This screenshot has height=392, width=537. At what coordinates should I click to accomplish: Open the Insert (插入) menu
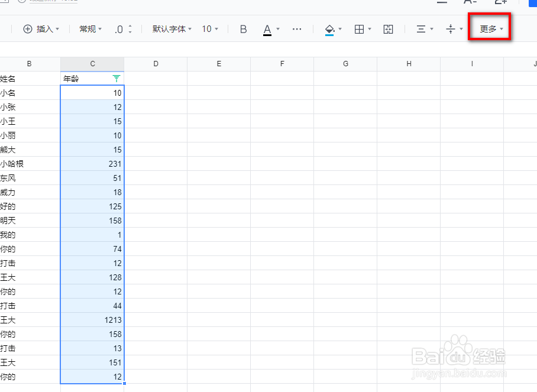(41, 29)
